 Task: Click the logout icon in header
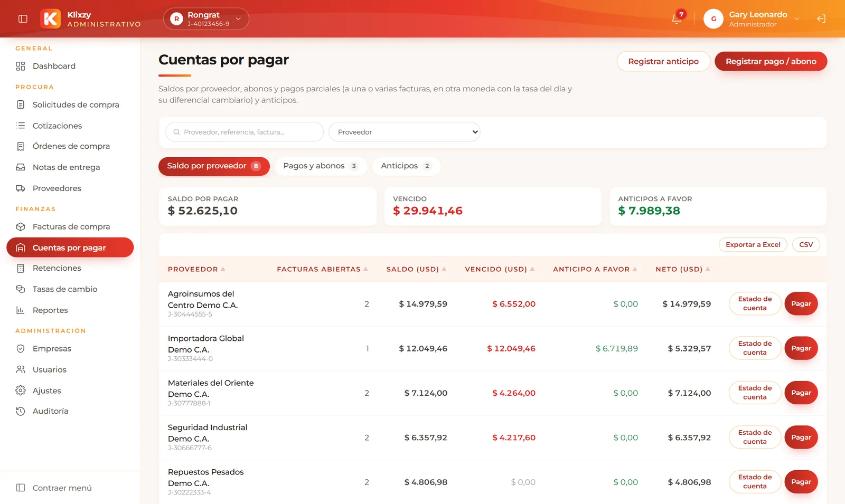tap(821, 18)
